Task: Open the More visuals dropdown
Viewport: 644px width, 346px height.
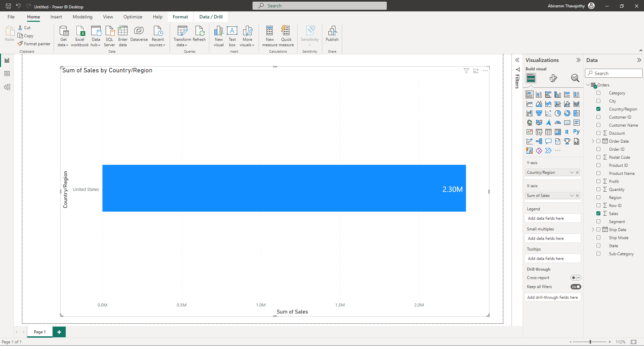Action: click(x=247, y=36)
